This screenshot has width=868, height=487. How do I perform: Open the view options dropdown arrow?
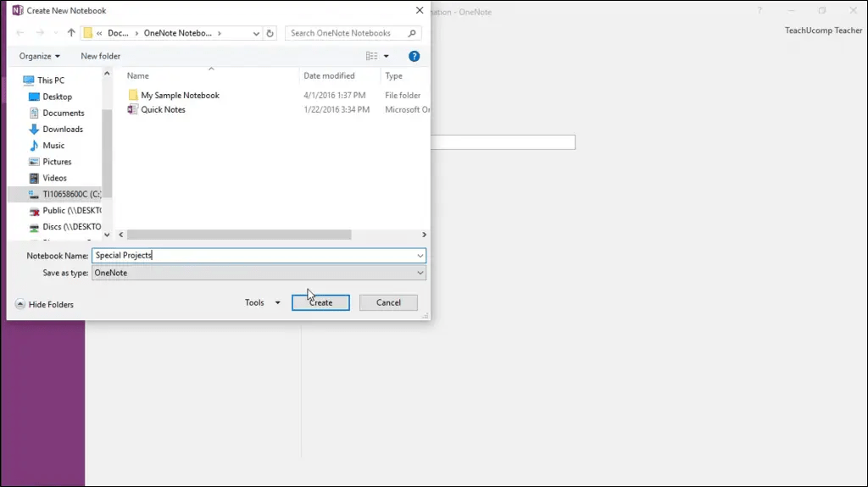(x=387, y=56)
